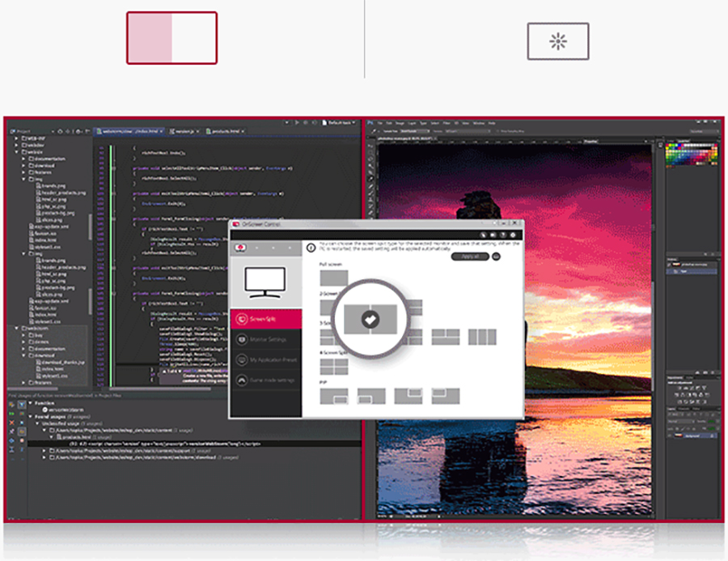This screenshot has width=728, height=561.
Task: Collapse the Unclassified usage node
Action: [x=37, y=423]
